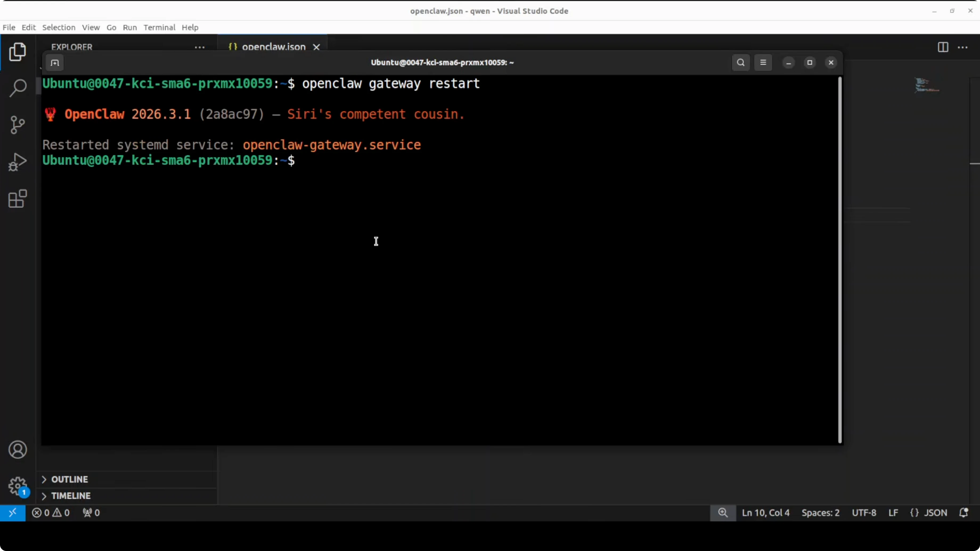Viewport: 980px width, 551px height.
Task: Expand the TIMELINE section
Action: (71, 496)
